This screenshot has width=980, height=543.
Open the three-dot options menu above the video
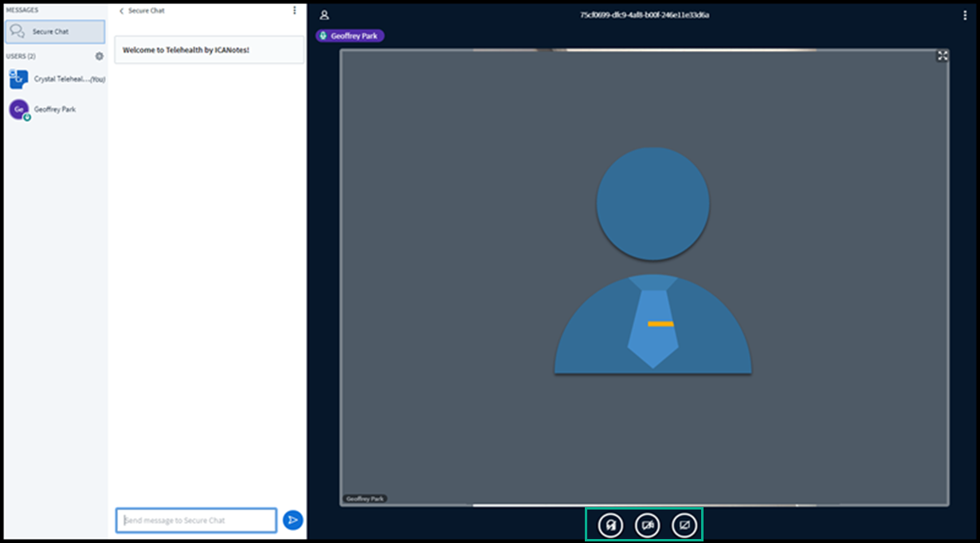coord(965,15)
